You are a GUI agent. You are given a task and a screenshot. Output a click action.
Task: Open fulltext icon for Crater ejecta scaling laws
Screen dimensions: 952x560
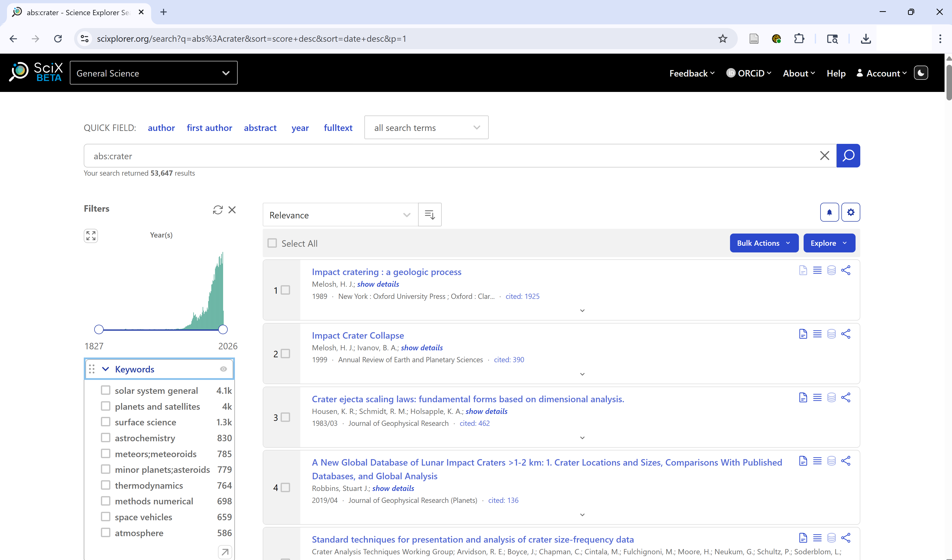(x=803, y=397)
